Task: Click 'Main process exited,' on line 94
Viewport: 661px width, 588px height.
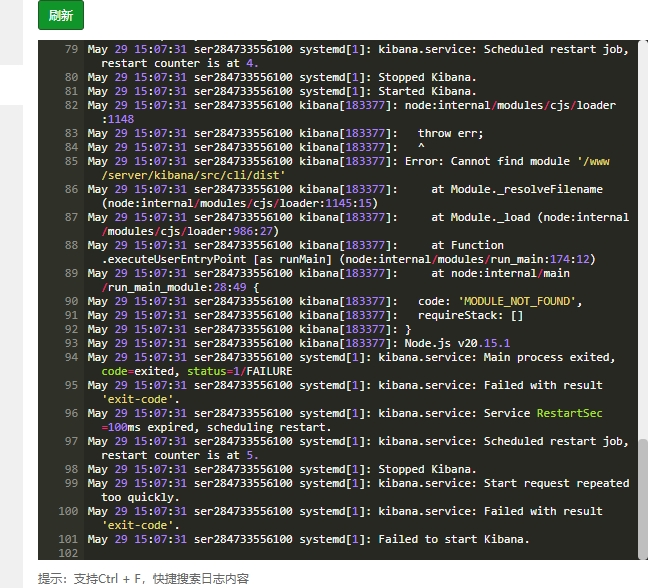Action: click(x=549, y=357)
